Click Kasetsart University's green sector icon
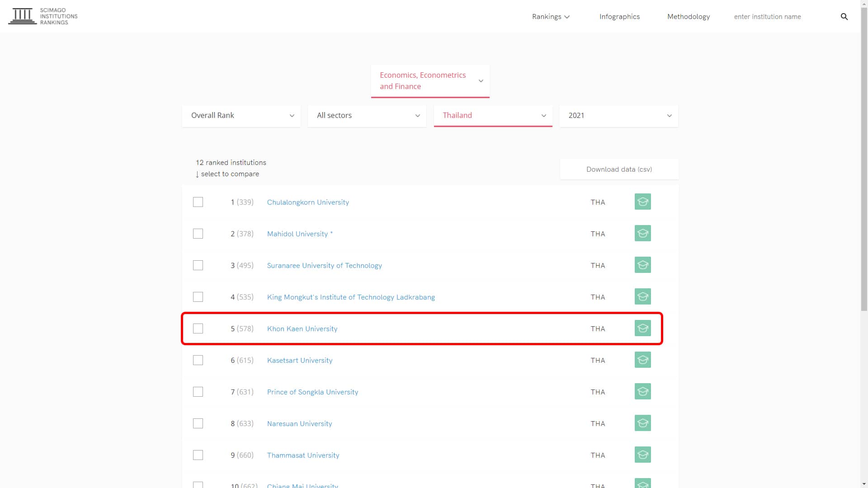 click(x=643, y=360)
